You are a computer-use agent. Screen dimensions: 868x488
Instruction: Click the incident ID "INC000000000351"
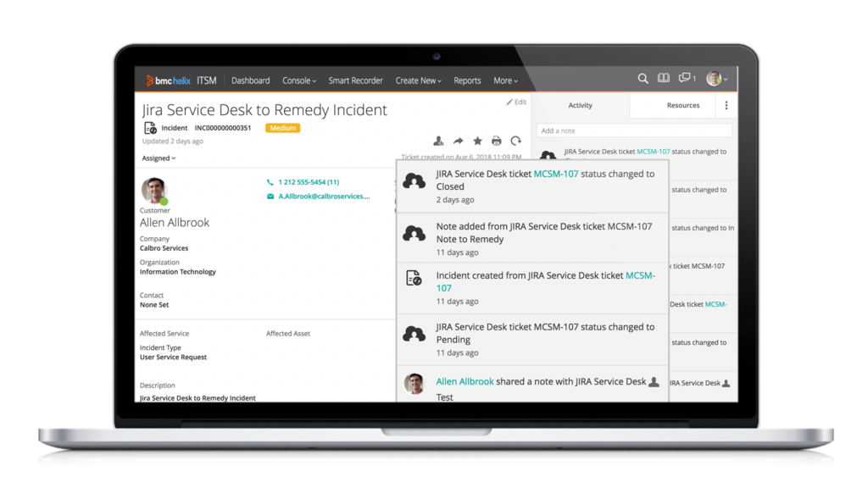coord(223,128)
